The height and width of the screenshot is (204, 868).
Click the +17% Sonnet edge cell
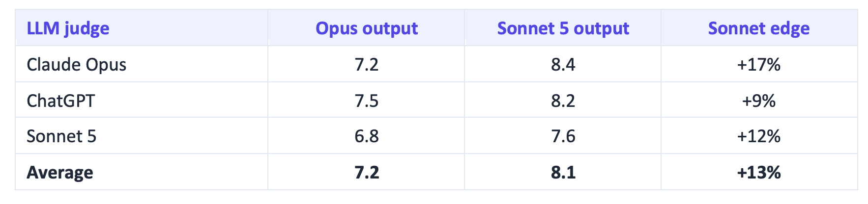[759, 65]
